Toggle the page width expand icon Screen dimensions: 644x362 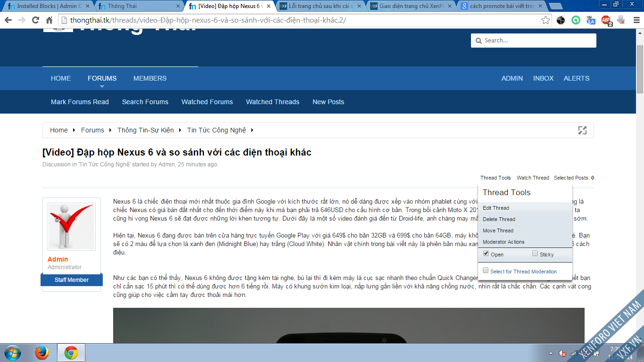pos(582,130)
